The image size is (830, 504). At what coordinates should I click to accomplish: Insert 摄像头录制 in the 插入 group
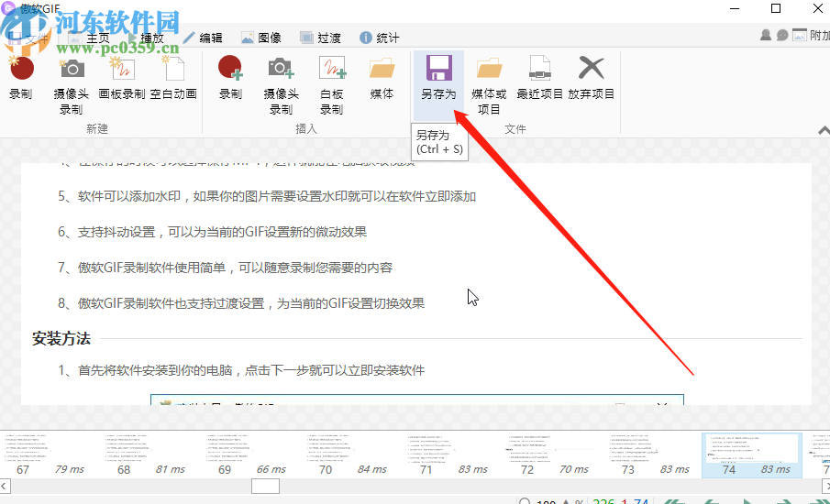pyautogui.click(x=281, y=85)
